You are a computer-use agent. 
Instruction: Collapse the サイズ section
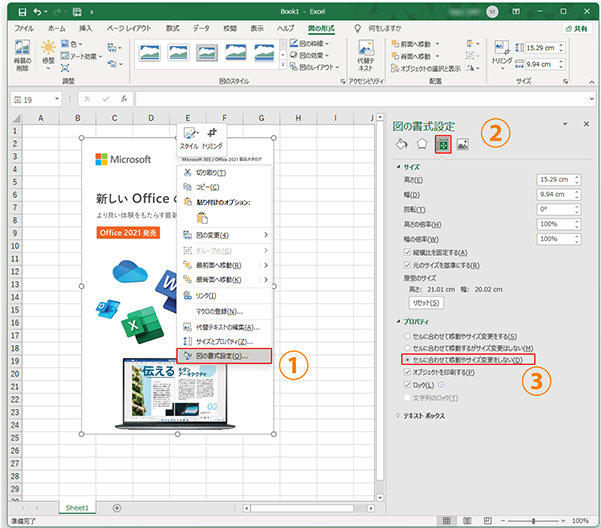pos(399,167)
